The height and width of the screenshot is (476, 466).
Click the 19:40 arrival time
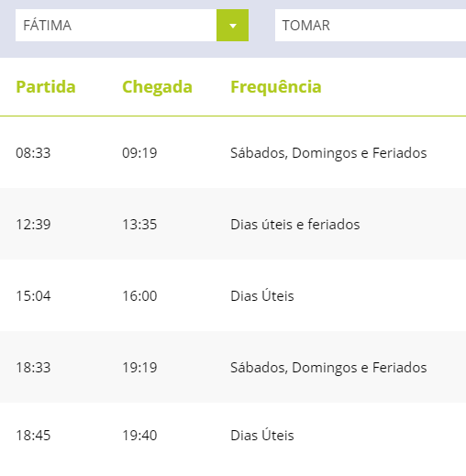(x=139, y=436)
